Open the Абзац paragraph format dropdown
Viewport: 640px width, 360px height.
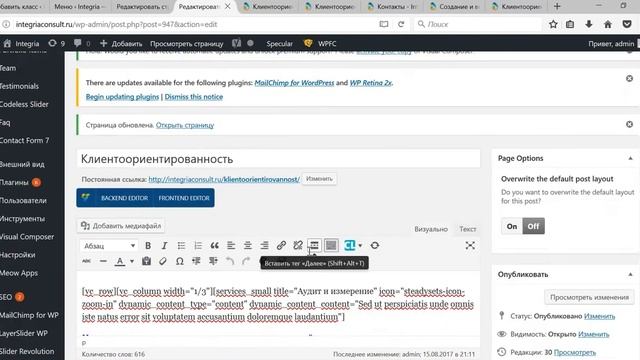pos(109,246)
